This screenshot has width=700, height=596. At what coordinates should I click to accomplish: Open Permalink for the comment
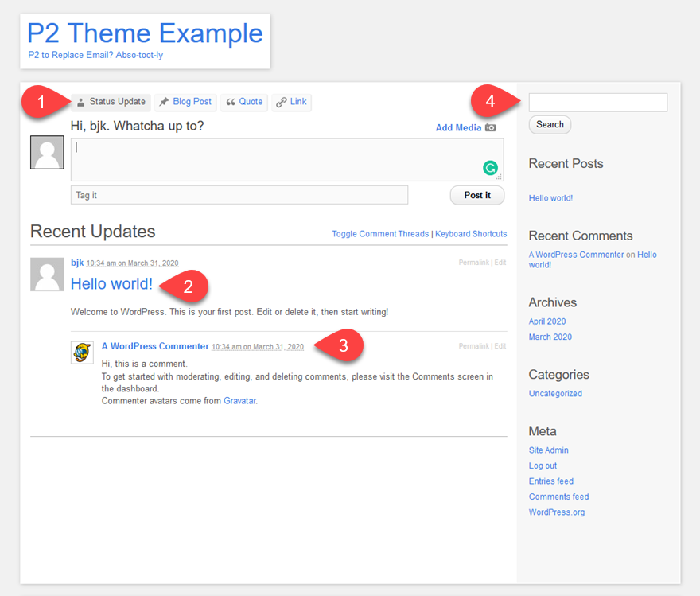pos(473,346)
